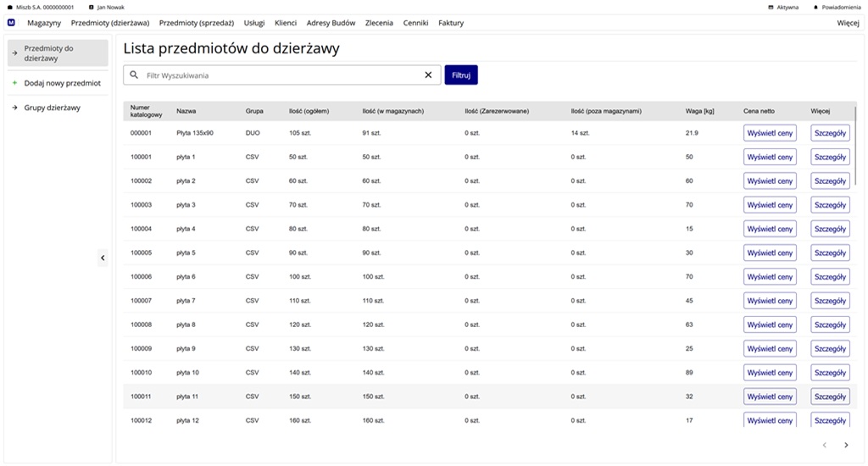Select Dodaj nowy przedmiot in sidebar

pos(58,83)
